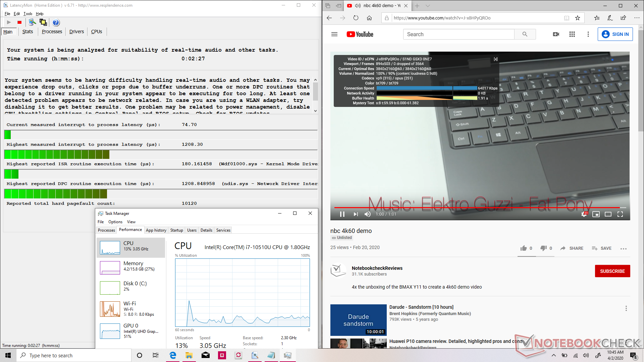This screenshot has width=644, height=362.
Task: Close stats for nerds overlay
Action: pyautogui.click(x=496, y=59)
